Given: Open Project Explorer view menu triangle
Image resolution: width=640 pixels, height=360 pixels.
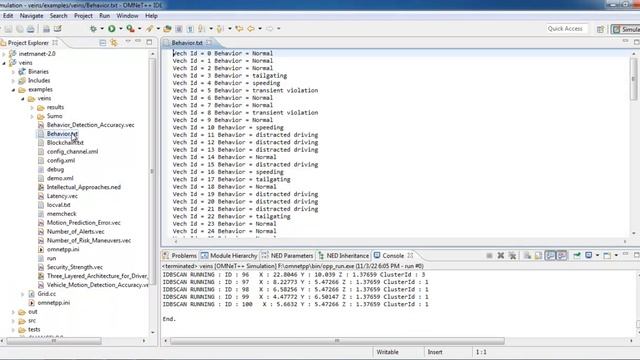Looking at the screenshot, I should click(128, 42).
